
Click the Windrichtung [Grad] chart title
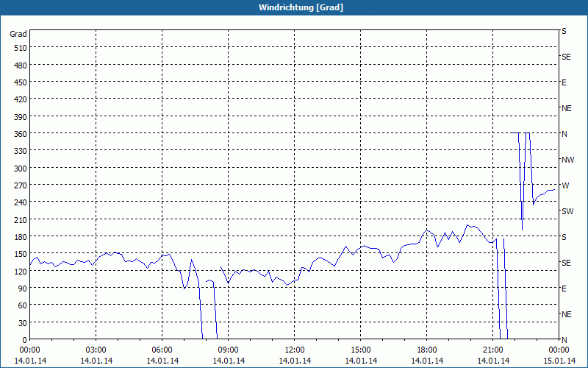coord(294,7)
